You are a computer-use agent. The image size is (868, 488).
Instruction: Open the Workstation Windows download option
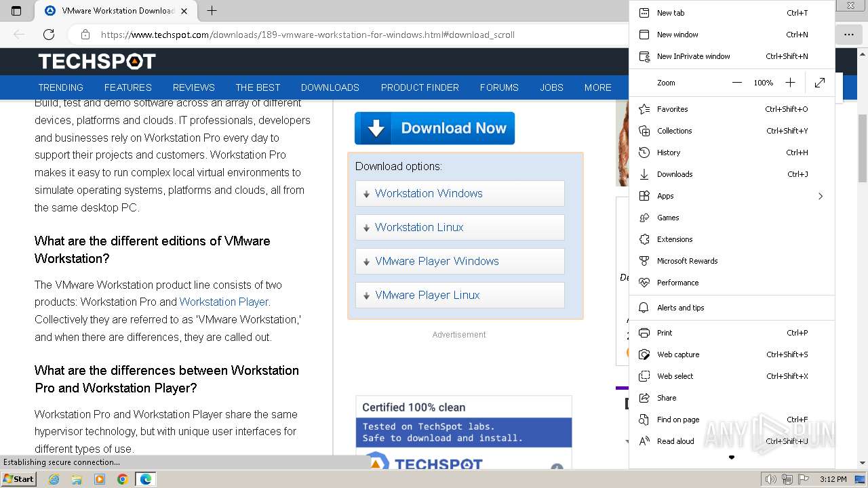point(460,193)
